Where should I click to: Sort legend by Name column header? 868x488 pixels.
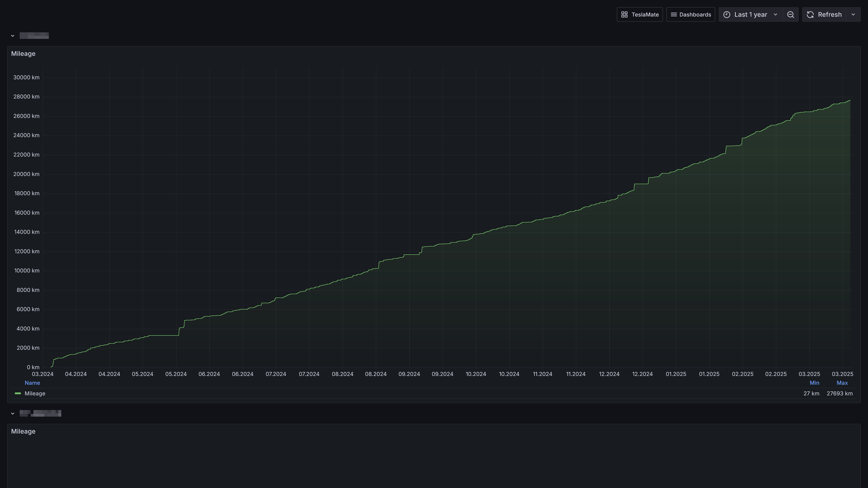coord(32,383)
